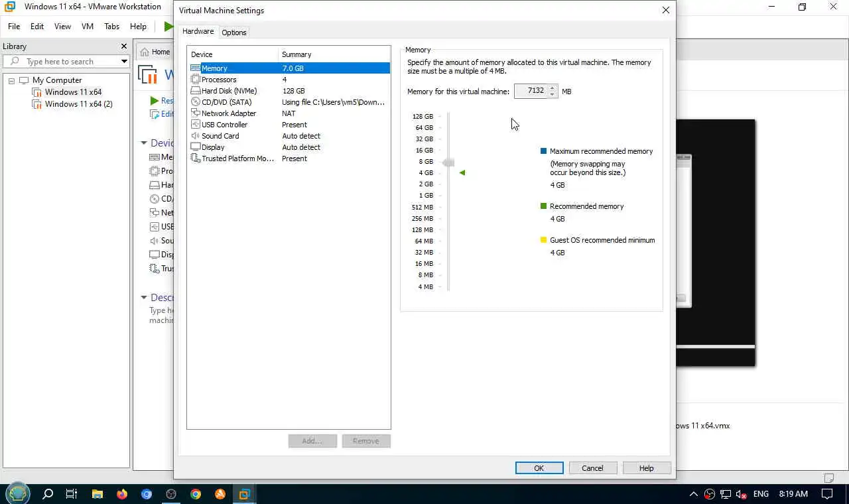Image resolution: width=849 pixels, height=504 pixels.
Task: Click the 'NAT' network adapter summary
Action: [289, 113]
